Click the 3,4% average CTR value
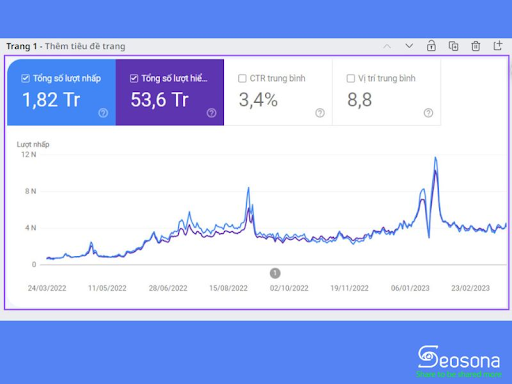512x384 pixels. [258, 100]
